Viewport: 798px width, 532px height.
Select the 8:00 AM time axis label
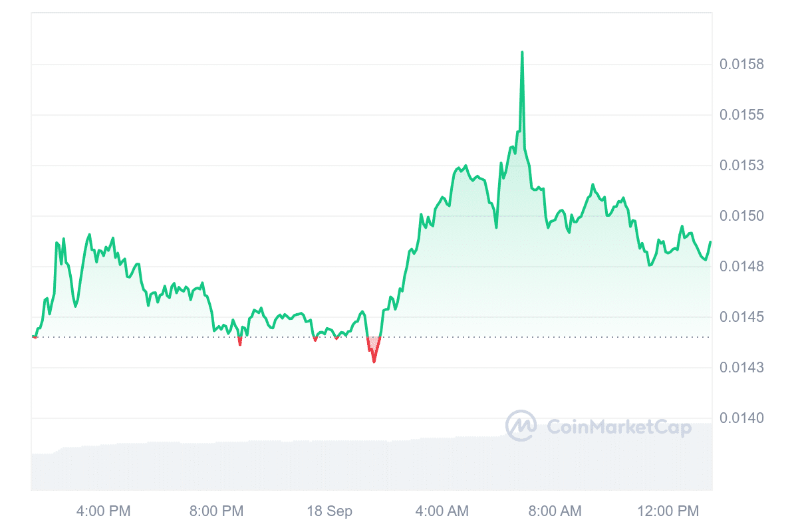555,511
